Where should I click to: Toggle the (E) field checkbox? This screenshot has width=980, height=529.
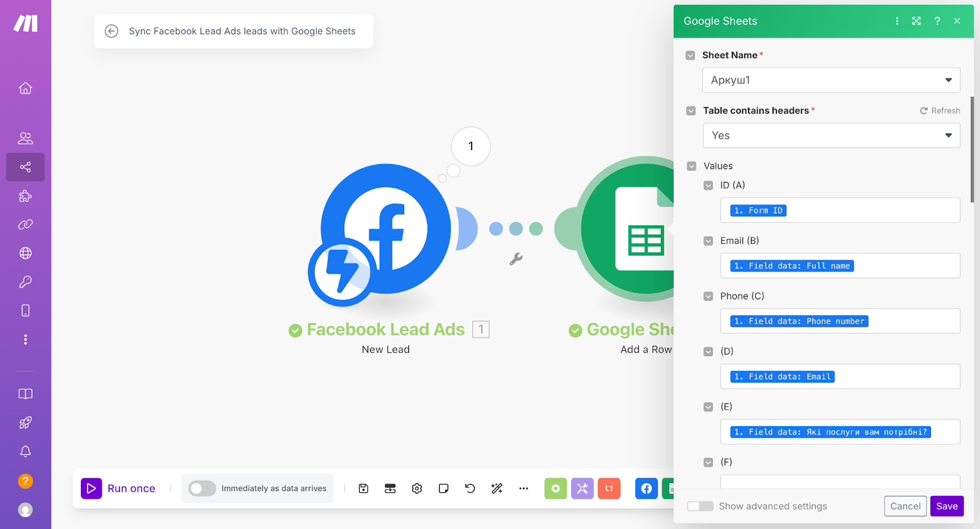708,407
